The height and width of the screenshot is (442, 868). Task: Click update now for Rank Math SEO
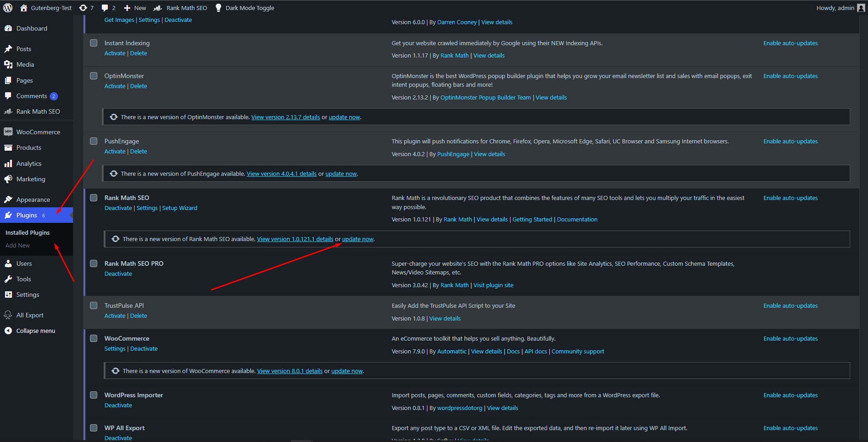point(358,239)
